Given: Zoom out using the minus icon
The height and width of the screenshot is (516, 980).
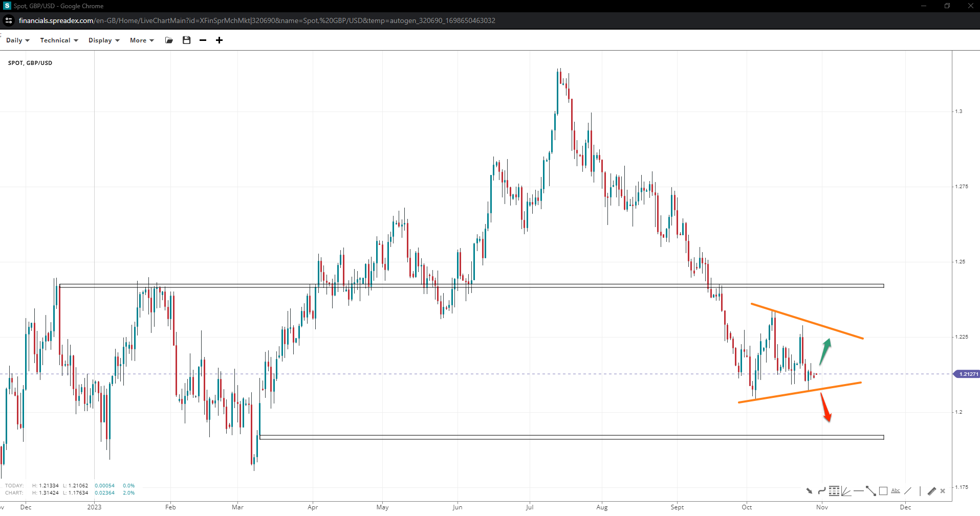Looking at the screenshot, I should point(203,40).
